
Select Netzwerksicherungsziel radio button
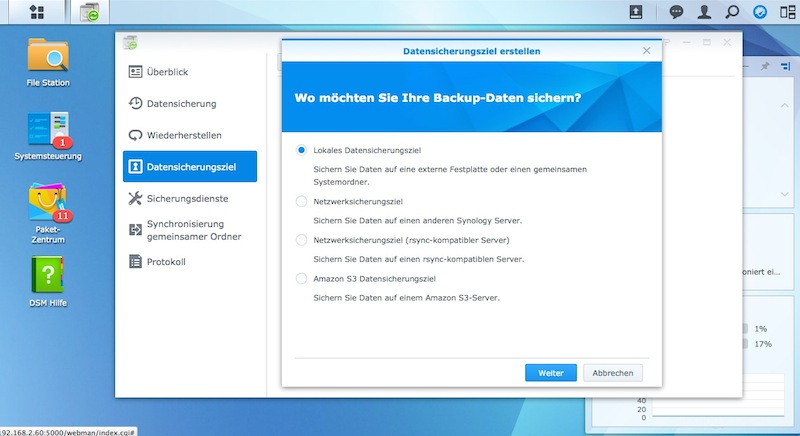point(301,201)
